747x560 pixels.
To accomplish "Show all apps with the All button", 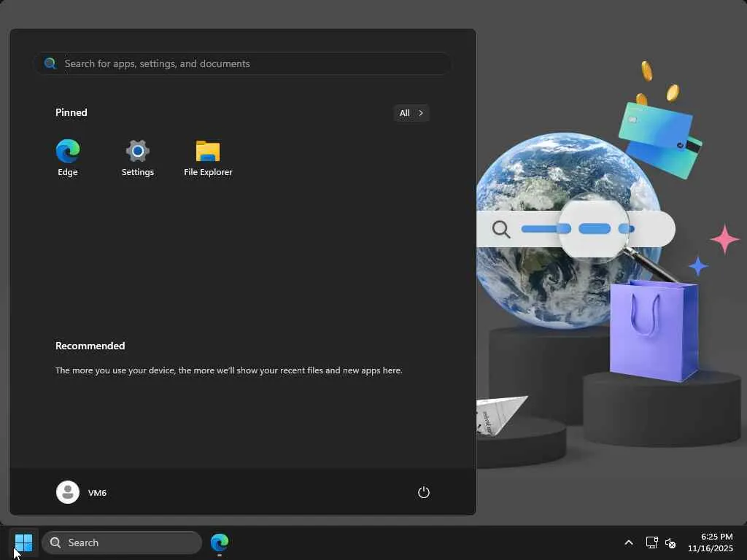I will [411, 113].
